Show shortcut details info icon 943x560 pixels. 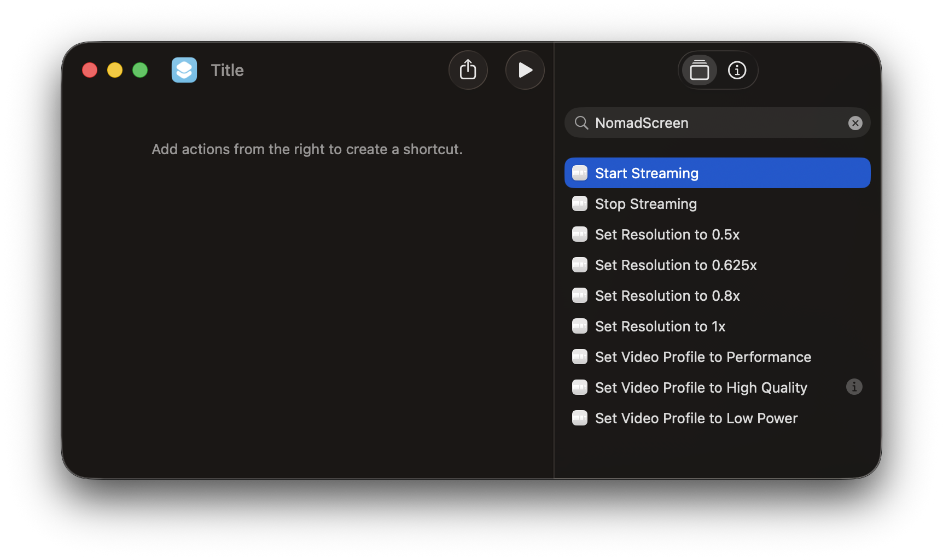pyautogui.click(x=737, y=70)
